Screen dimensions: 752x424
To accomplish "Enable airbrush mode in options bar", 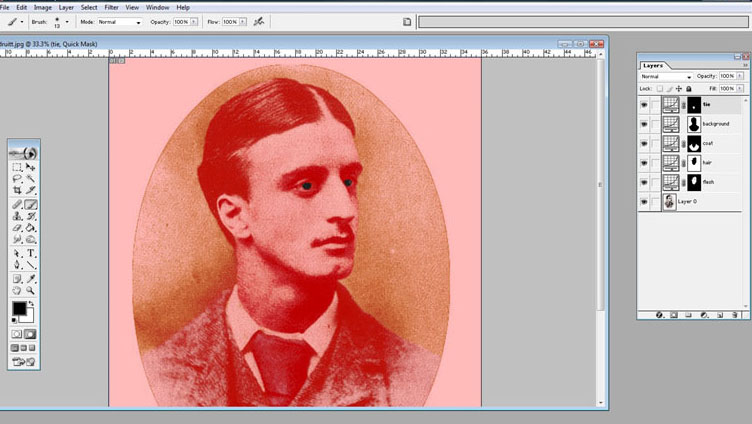I will tap(260, 21).
